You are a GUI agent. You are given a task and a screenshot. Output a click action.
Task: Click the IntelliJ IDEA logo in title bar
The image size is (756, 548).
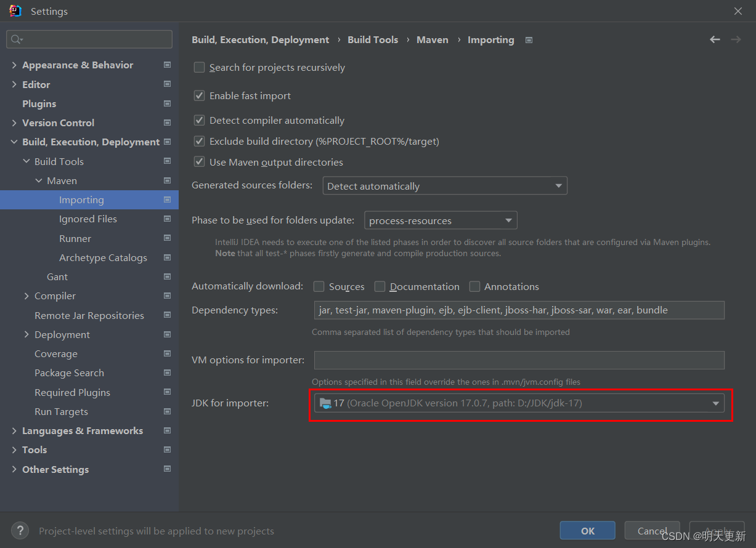pyautogui.click(x=15, y=11)
